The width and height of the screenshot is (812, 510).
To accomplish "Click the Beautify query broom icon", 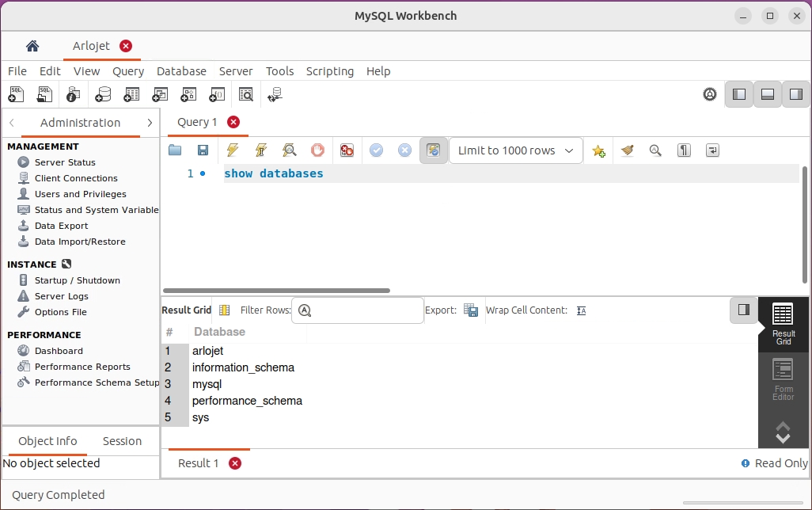I will [628, 150].
